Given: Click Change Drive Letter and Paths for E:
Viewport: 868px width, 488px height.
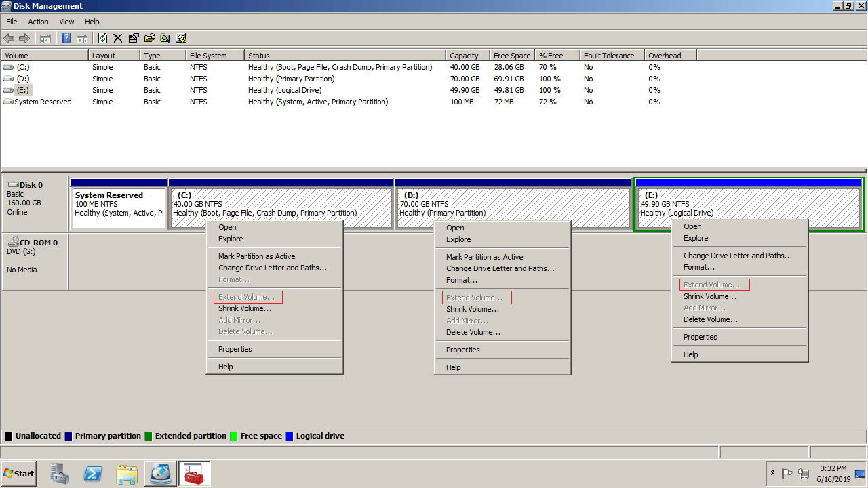Looking at the screenshot, I should click(737, 256).
